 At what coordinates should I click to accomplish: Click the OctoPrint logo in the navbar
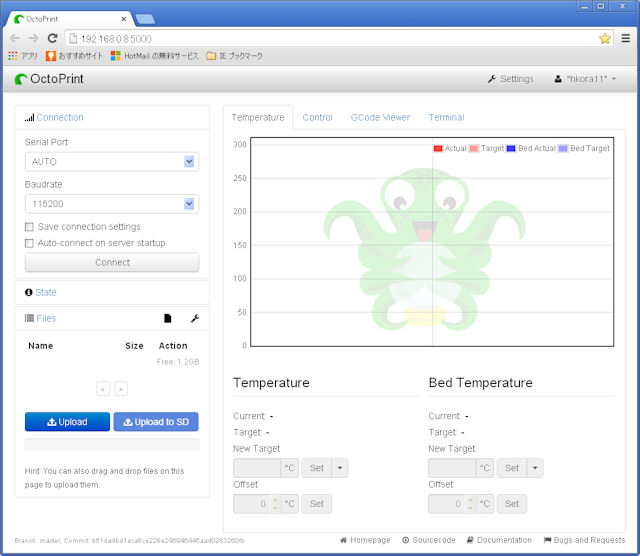click(49, 79)
